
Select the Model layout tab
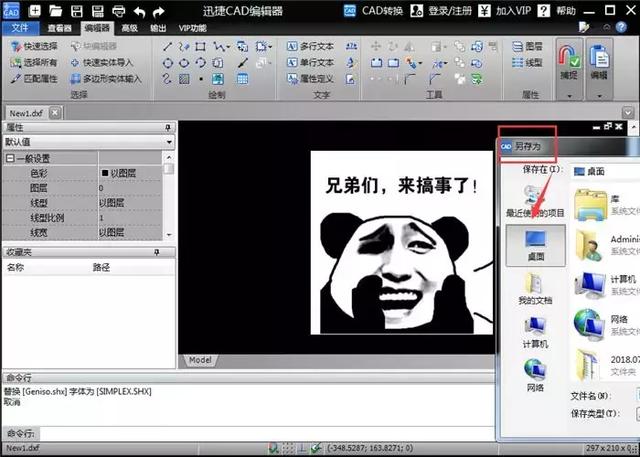coord(200,360)
